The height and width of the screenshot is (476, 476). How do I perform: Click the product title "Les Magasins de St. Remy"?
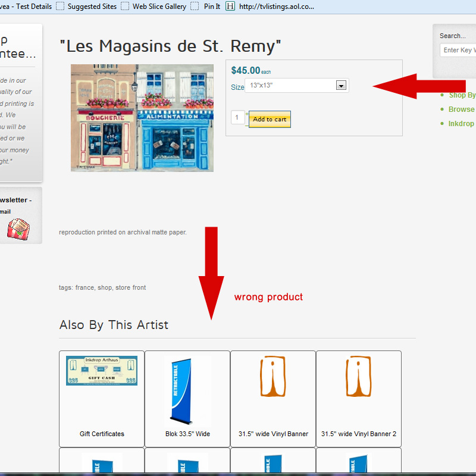point(170,46)
